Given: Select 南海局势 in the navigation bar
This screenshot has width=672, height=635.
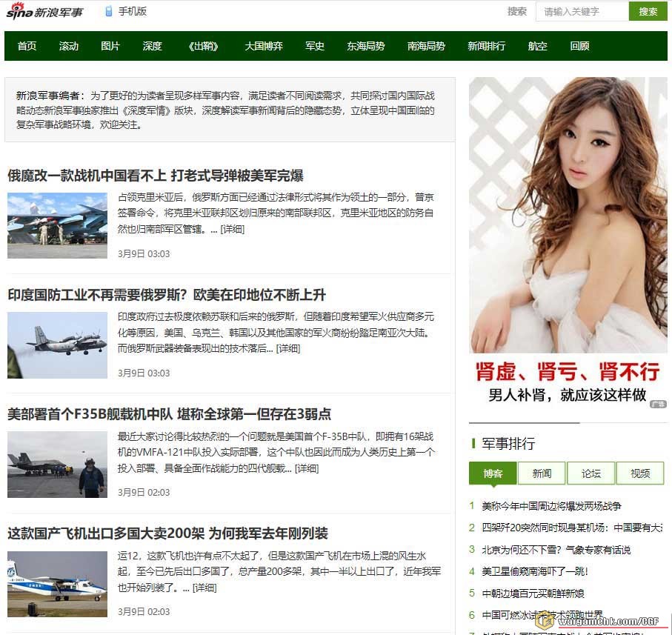Looking at the screenshot, I should [426, 46].
